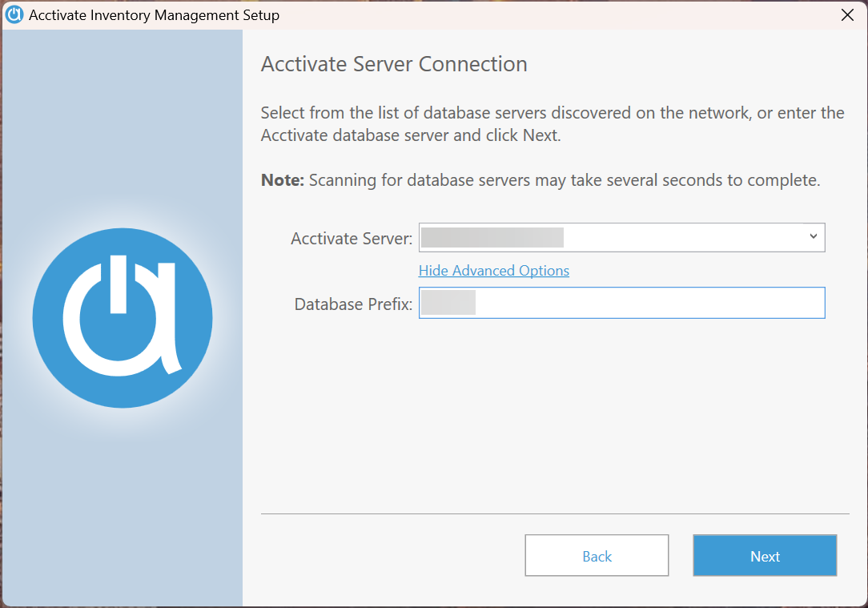This screenshot has height=608, width=868.
Task: Close the Acctivate setup wizard
Action: point(847,14)
